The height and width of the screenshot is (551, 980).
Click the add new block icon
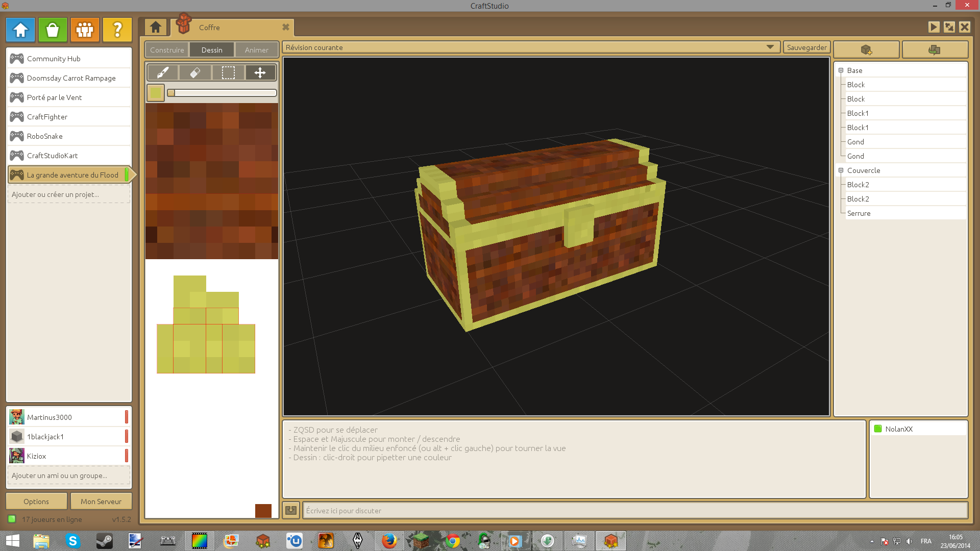(x=866, y=50)
